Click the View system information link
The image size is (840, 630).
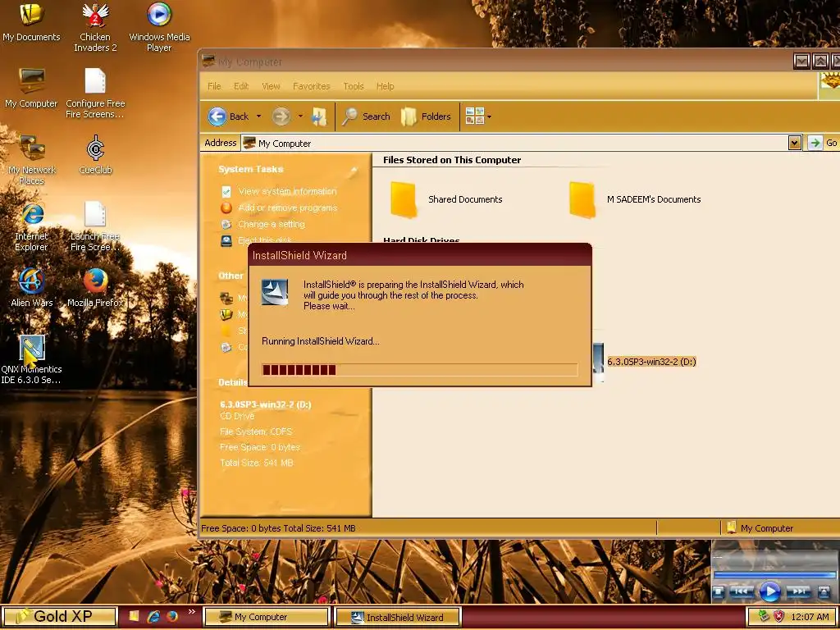(287, 191)
